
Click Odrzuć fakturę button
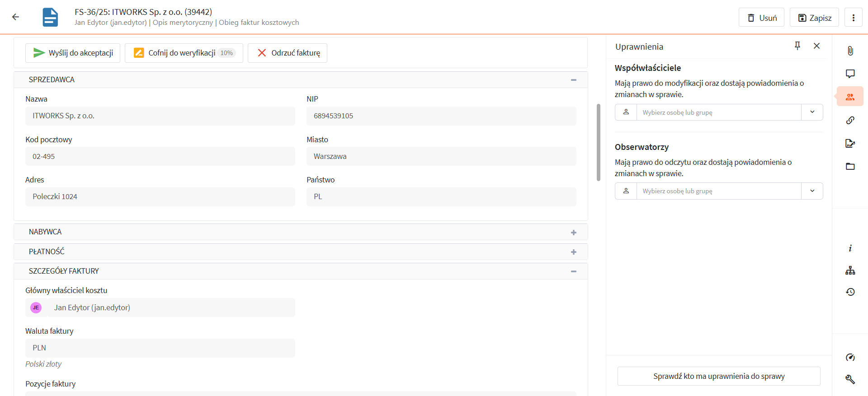(288, 53)
